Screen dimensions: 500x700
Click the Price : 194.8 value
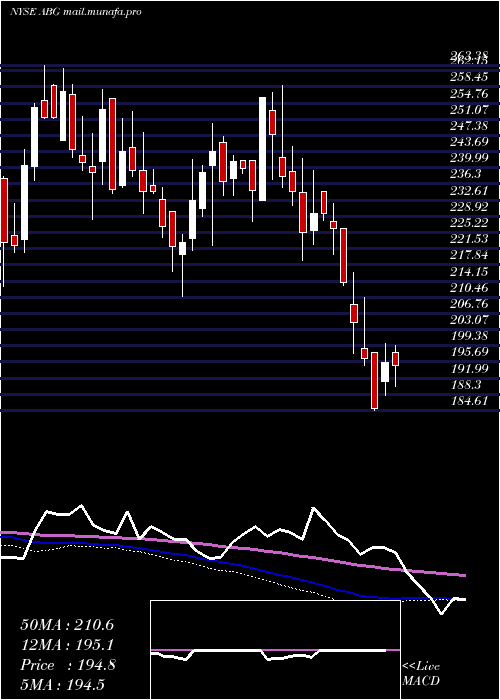[x=68, y=665]
